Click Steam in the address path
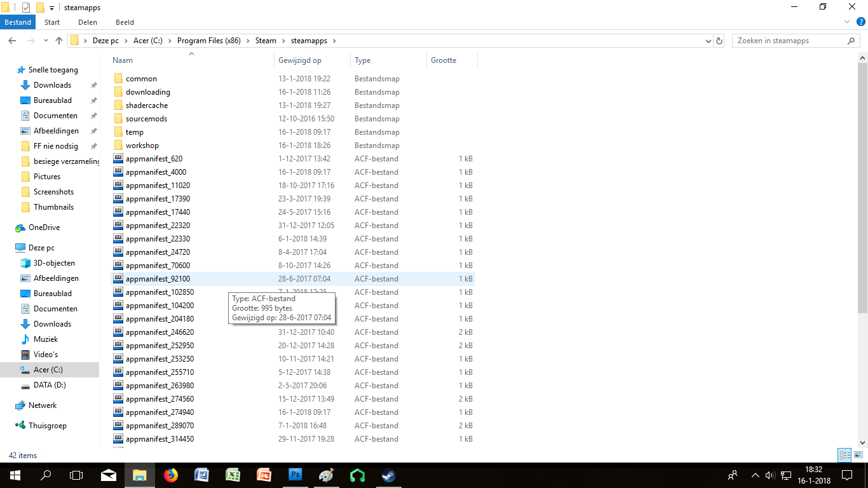The height and width of the screenshot is (488, 868). point(266,41)
